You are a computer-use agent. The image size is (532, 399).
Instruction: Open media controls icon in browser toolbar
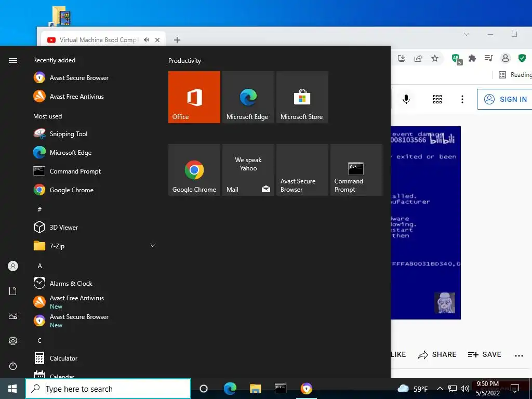[x=488, y=58]
